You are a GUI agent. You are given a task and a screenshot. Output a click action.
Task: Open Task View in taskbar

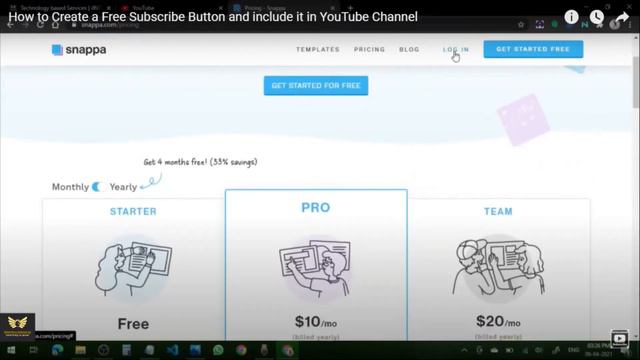[x=33, y=350]
